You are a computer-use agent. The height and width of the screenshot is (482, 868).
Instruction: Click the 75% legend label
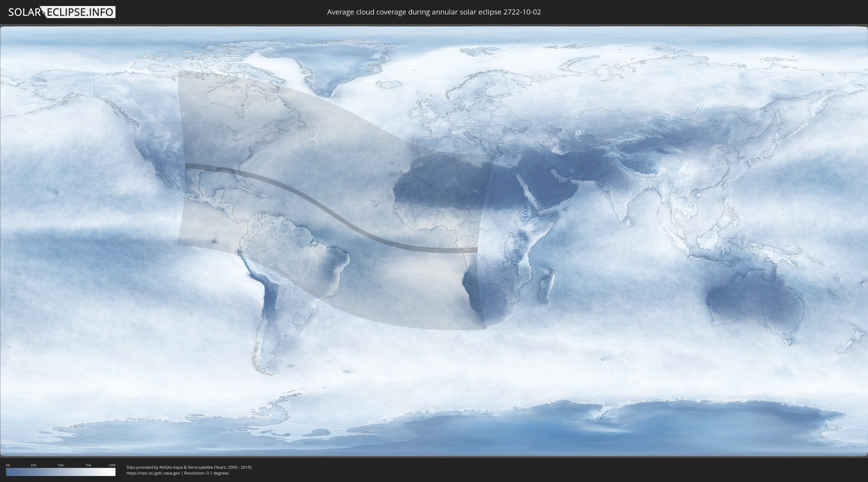tap(88, 465)
